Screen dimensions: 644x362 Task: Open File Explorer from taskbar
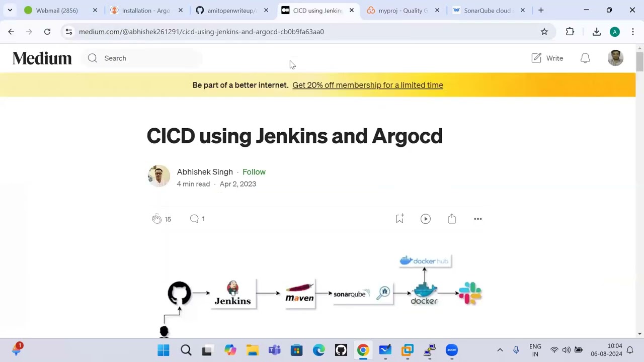click(253, 350)
